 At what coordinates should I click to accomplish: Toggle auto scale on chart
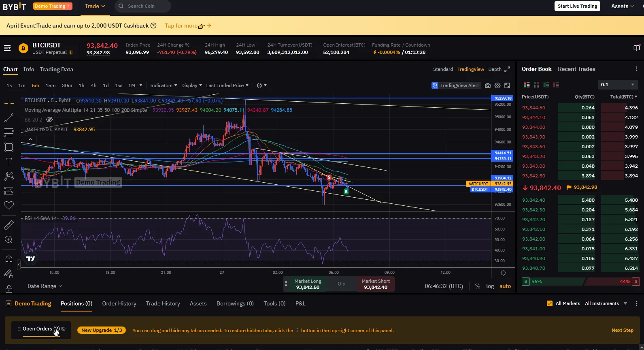(x=505, y=286)
